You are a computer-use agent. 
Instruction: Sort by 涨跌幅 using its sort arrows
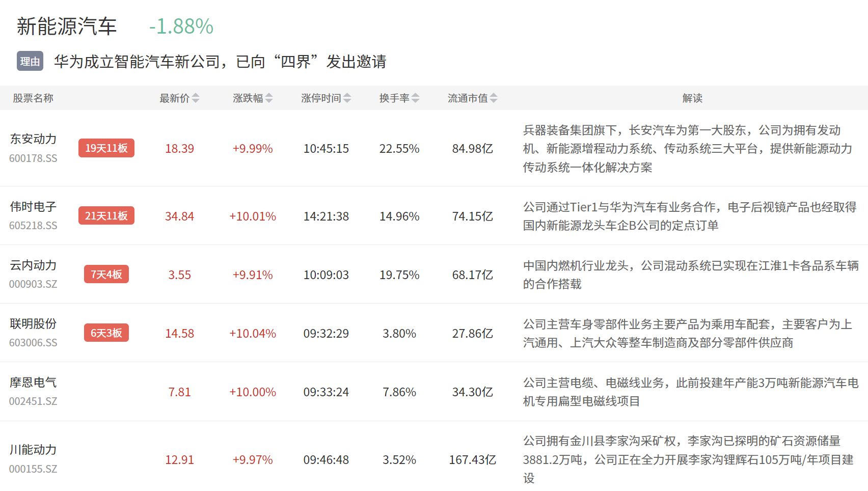pyautogui.click(x=269, y=98)
